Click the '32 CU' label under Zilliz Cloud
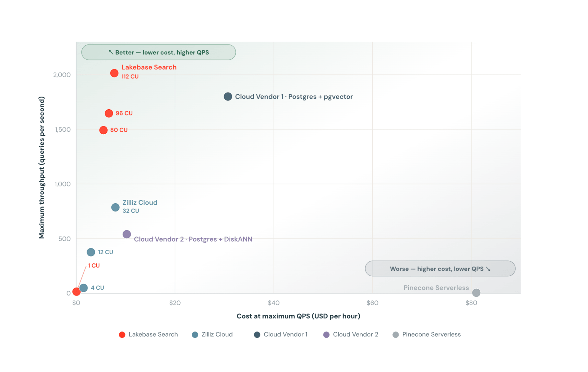Screen dimensions: 588x372 [131, 211]
